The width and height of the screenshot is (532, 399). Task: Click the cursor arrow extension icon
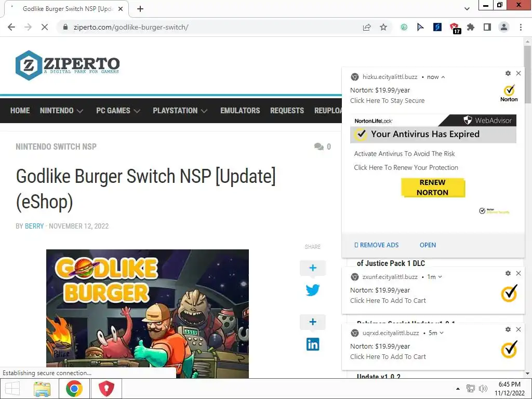click(420, 27)
